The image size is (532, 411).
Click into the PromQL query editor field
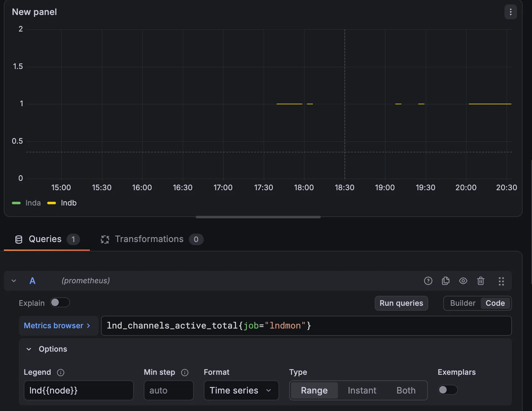[306, 326]
